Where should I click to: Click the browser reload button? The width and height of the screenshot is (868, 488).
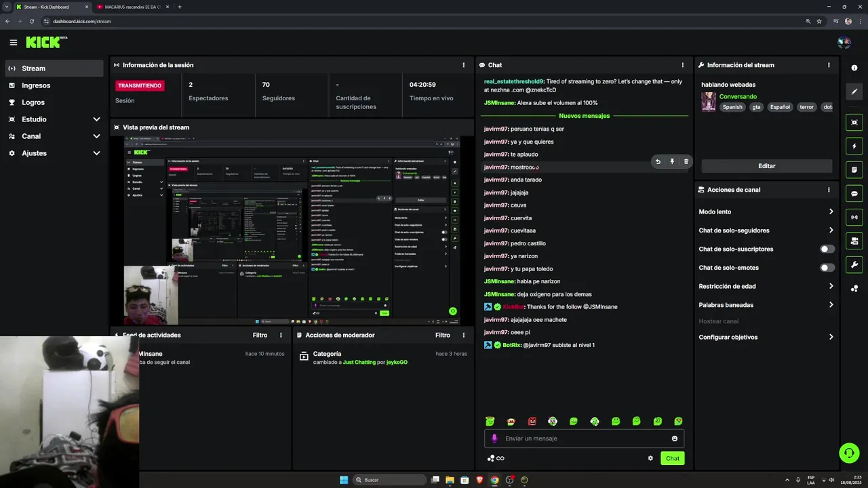point(31,21)
